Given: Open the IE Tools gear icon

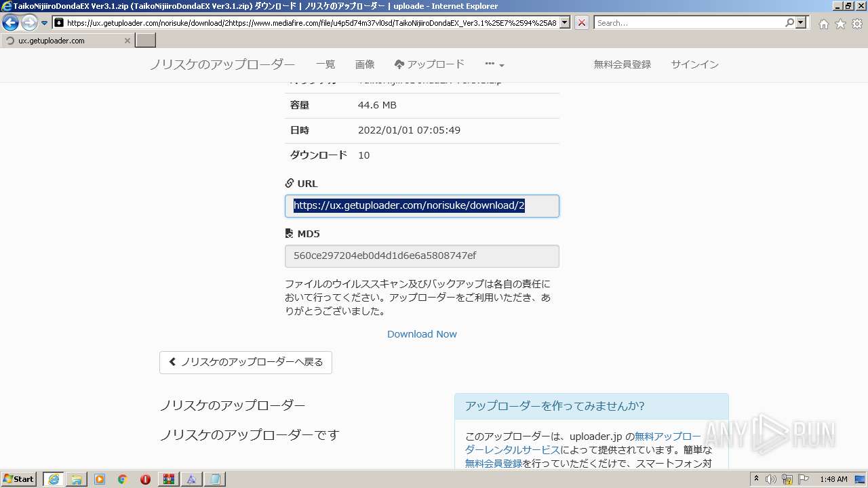Looking at the screenshot, I should [857, 24].
